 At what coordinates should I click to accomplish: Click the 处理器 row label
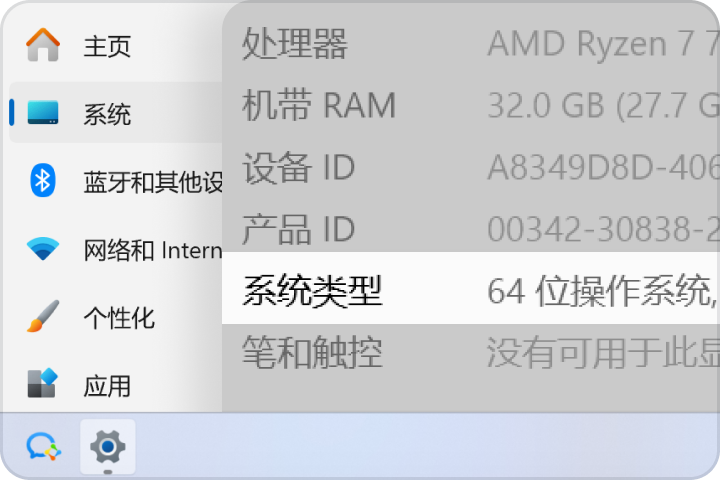tap(295, 44)
